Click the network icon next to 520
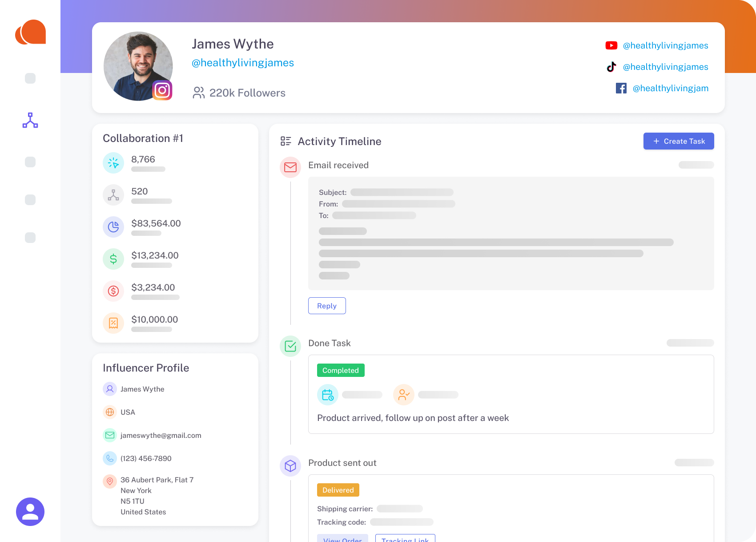Image resolution: width=756 pixels, height=542 pixels. tap(113, 195)
